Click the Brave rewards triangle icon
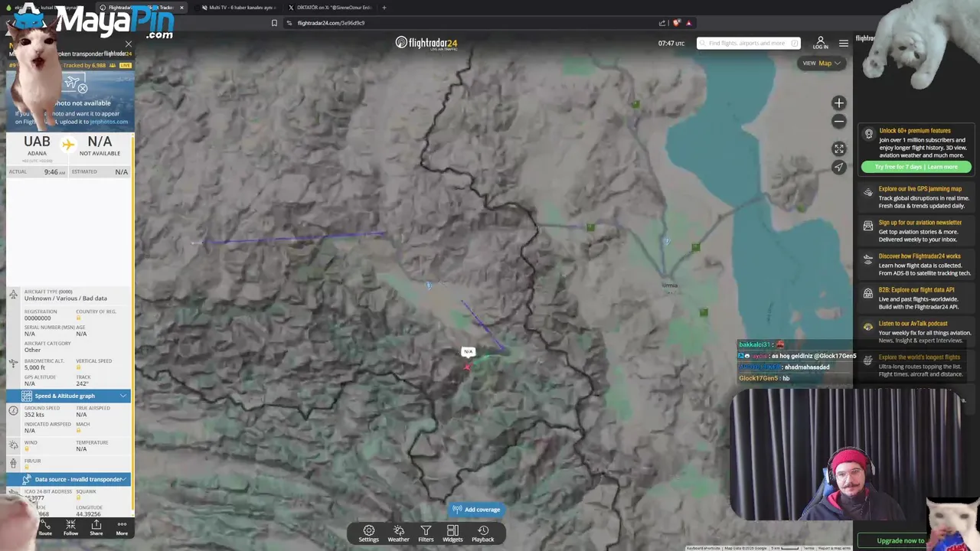Viewport: 980px width, 551px height. (x=688, y=23)
